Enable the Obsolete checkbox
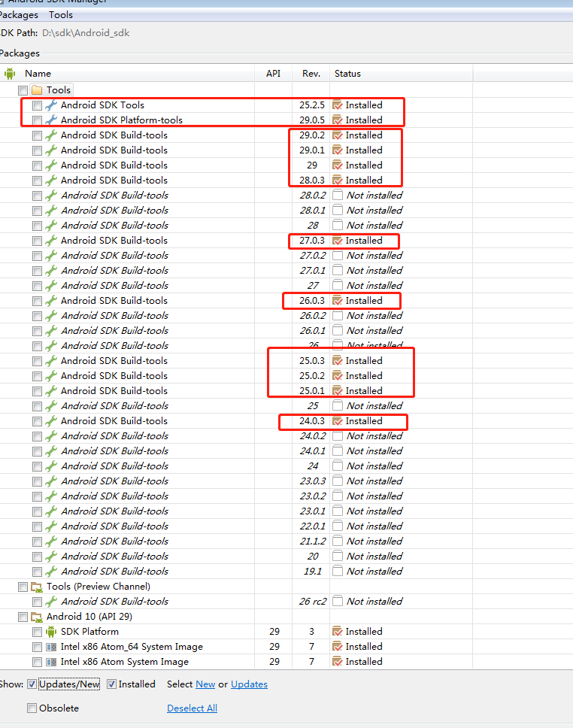This screenshot has width=573, height=728. click(32, 708)
